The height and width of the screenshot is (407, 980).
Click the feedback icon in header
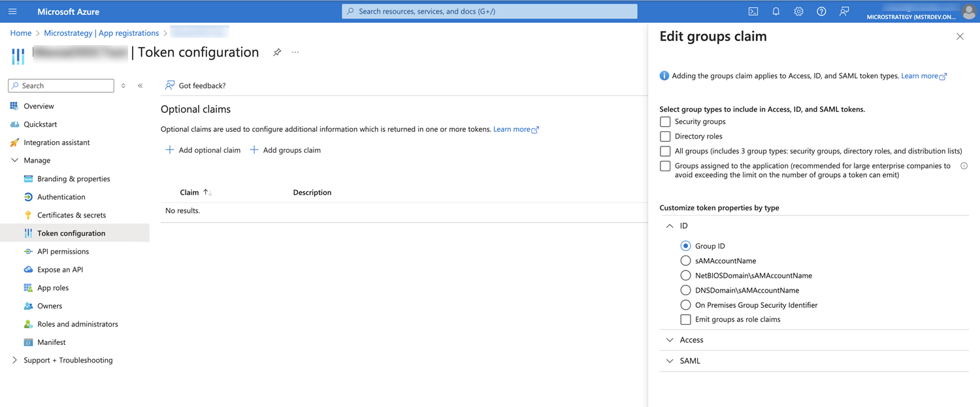[844, 12]
